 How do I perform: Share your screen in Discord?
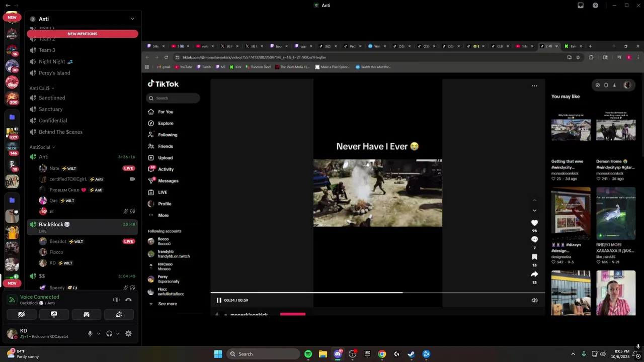click(54, 314)
